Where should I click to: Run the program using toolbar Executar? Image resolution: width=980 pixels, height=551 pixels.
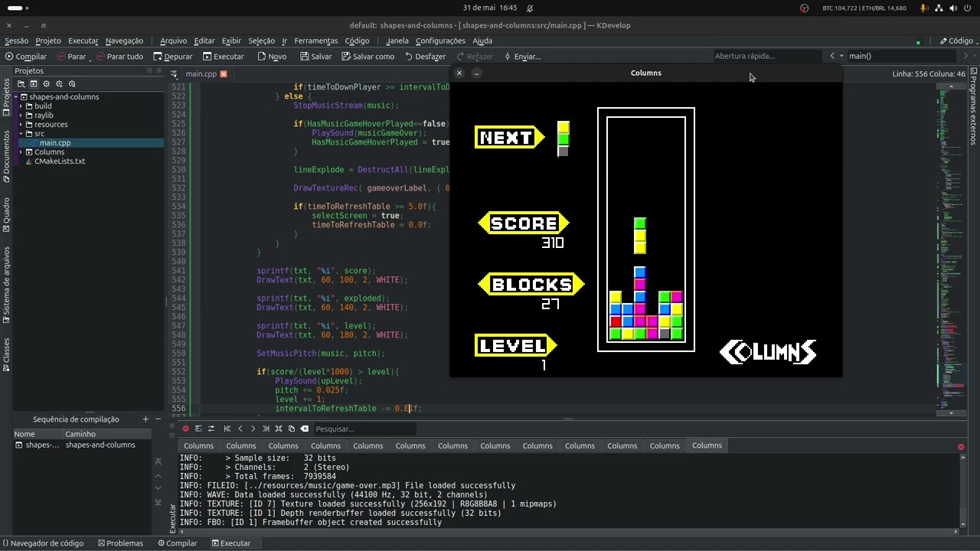pos(223,56)
